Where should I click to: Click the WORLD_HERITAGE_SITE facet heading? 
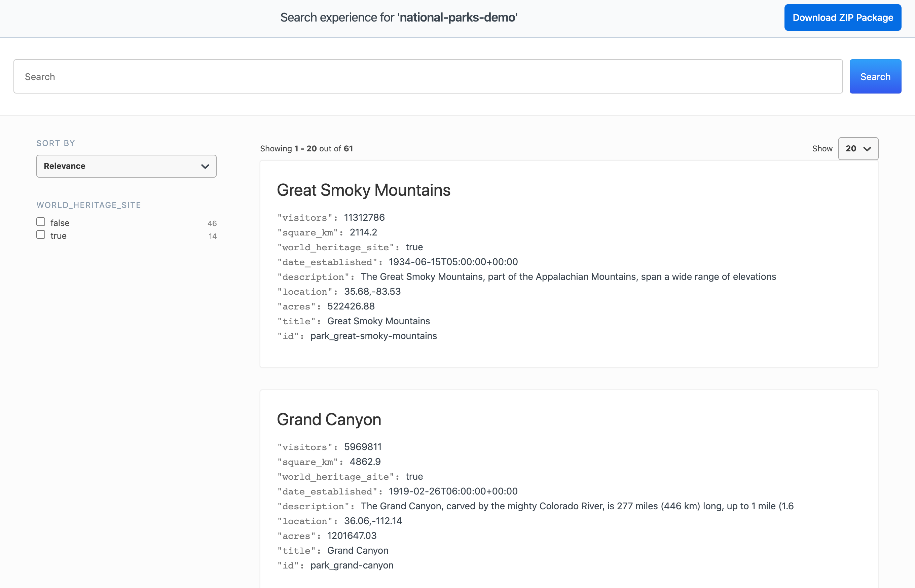pos(88,205)
